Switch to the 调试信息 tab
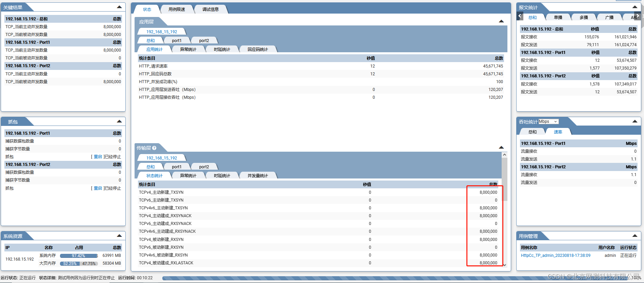The width and height of the screenshot is (644, 283). (210, 10)
